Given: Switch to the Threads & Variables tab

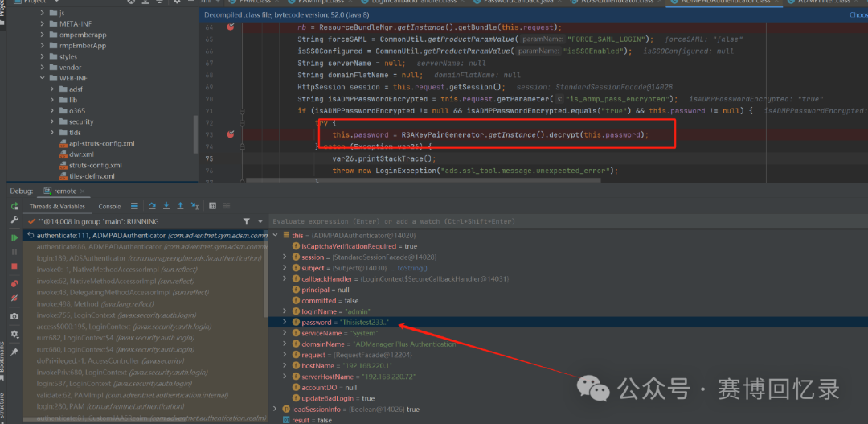Looking at the screenshot, I should (58, 206).
